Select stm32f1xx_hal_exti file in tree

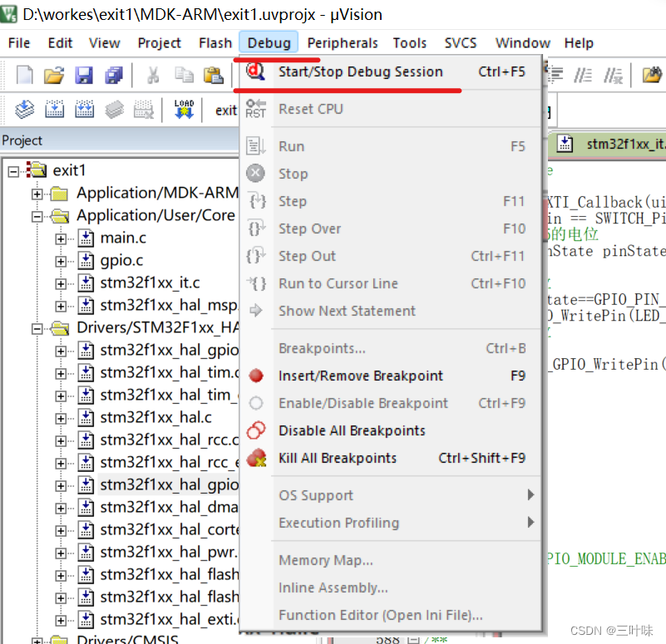coord(169,620)
